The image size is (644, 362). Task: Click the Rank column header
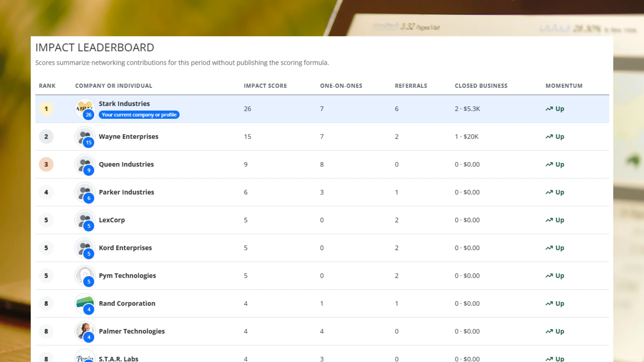point(47,86)
